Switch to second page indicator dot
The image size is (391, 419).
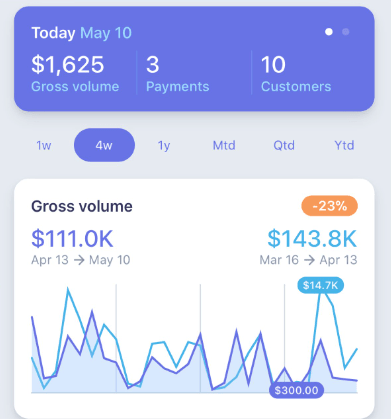(346, 32)
